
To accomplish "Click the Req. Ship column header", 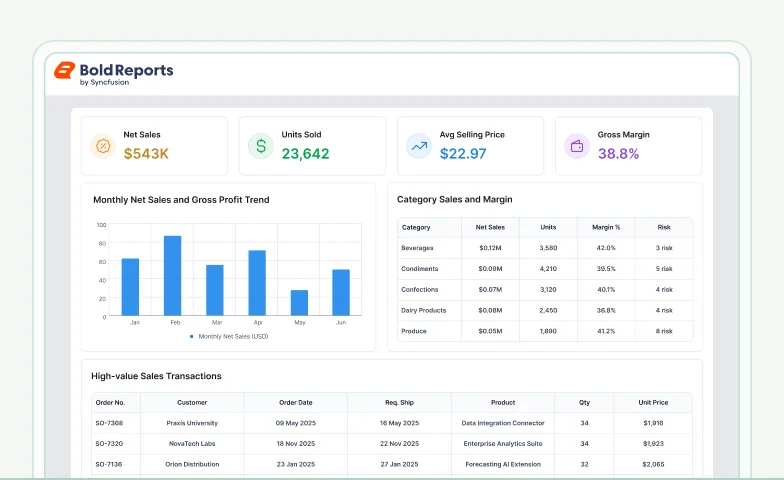I will [x=400, y=402].
